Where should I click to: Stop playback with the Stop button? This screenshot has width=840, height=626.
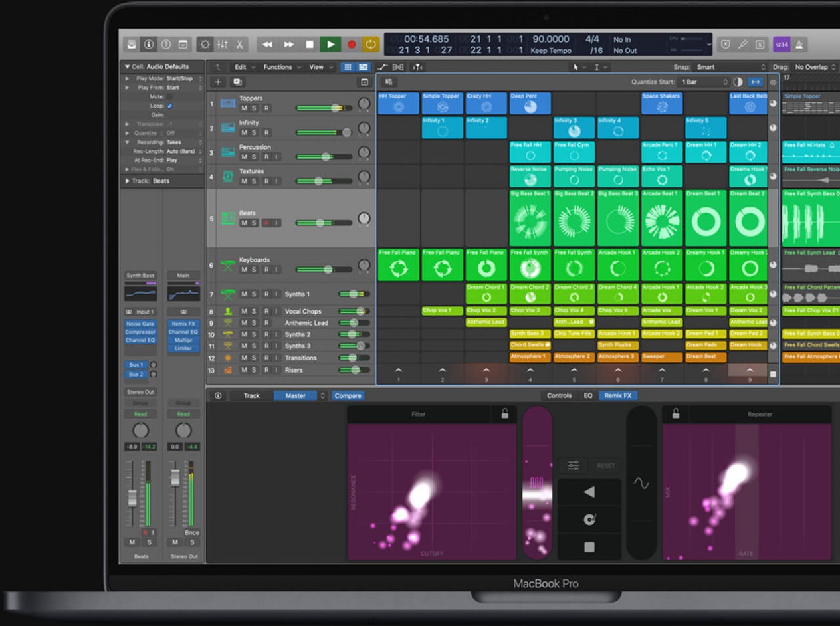click(309, 45)
